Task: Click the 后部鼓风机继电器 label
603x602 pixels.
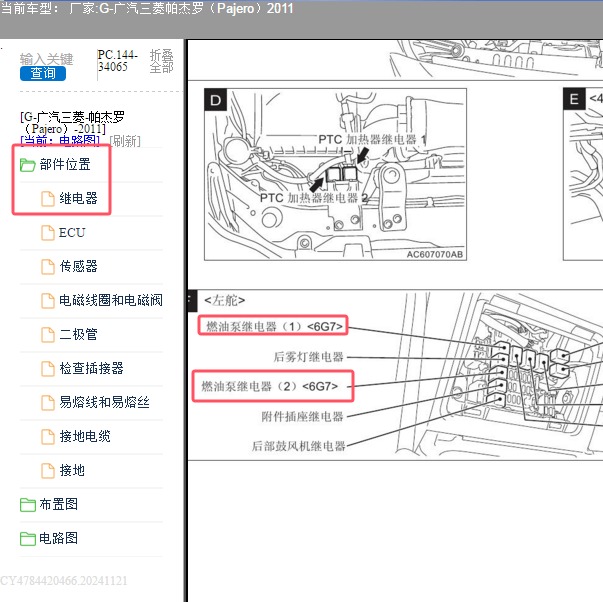Action: tap(298, 446)
